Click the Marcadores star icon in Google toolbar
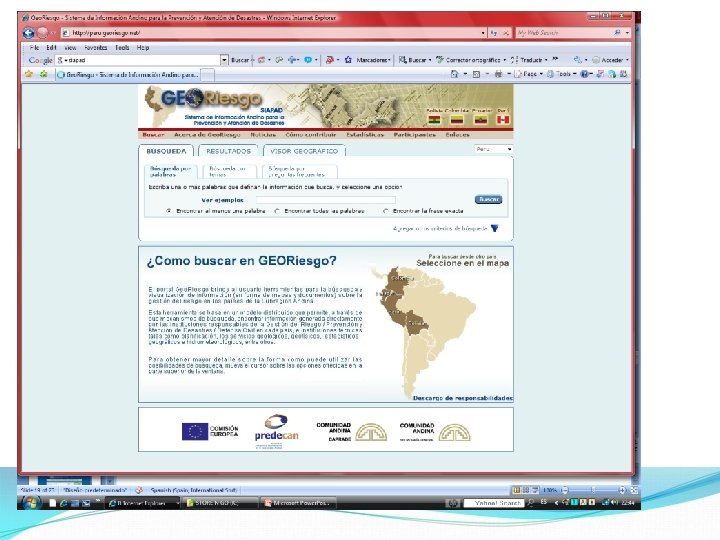720x540 pixels. [348, 60]
